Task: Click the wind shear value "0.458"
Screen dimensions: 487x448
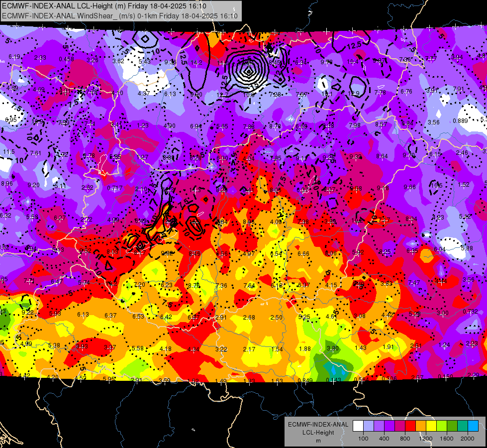Action: [67, 59]
